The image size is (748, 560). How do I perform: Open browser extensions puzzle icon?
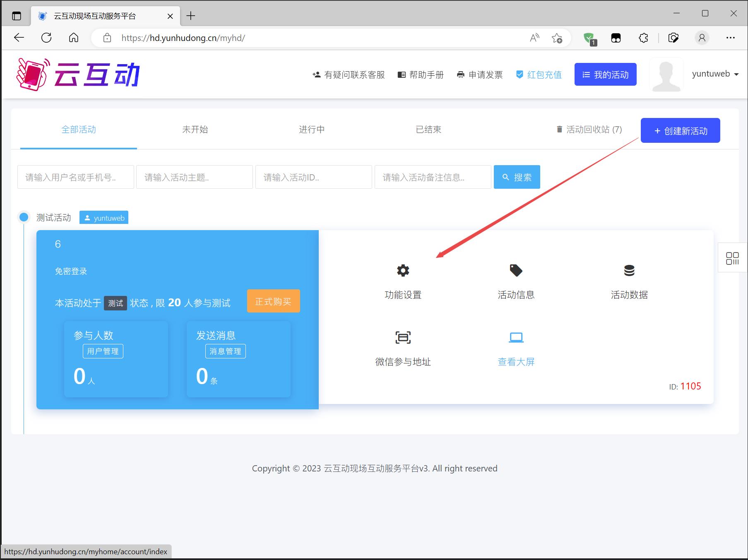[643, 38]
